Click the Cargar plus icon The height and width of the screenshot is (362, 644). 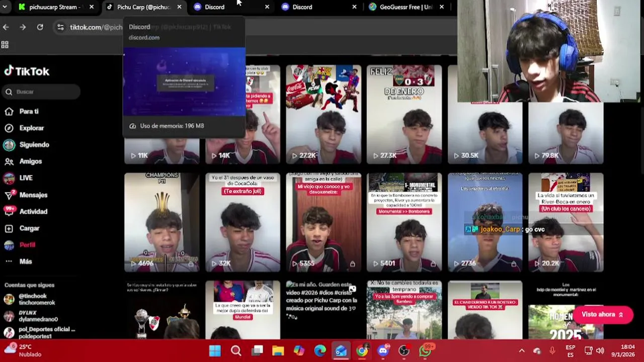click(9, 228)
